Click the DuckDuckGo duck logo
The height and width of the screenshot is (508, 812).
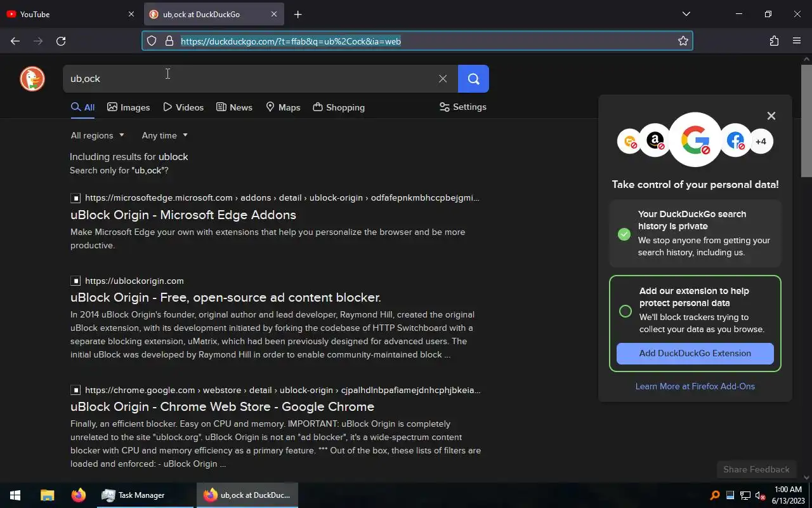(x=32, y=79)
